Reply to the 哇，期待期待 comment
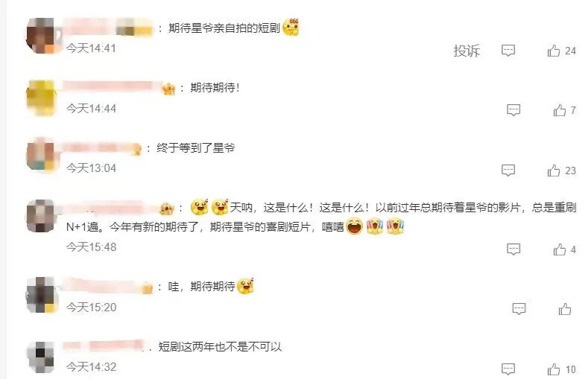This screenshot has height=379, width=588. (x=519, y=309)
